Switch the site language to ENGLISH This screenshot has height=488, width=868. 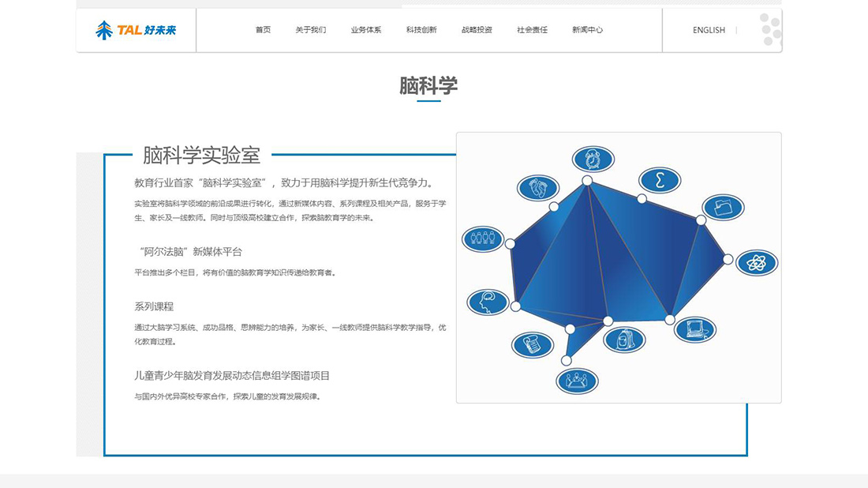[x=708, y=30]
